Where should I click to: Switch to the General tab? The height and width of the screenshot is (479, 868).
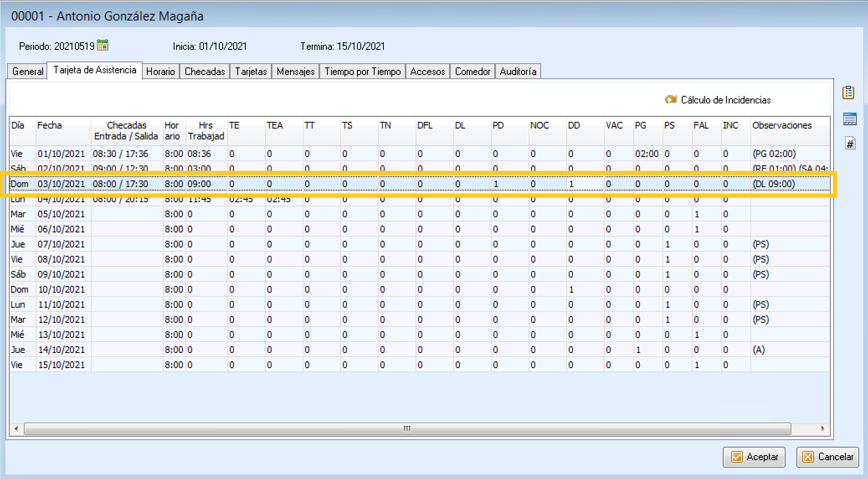[28, 72]
